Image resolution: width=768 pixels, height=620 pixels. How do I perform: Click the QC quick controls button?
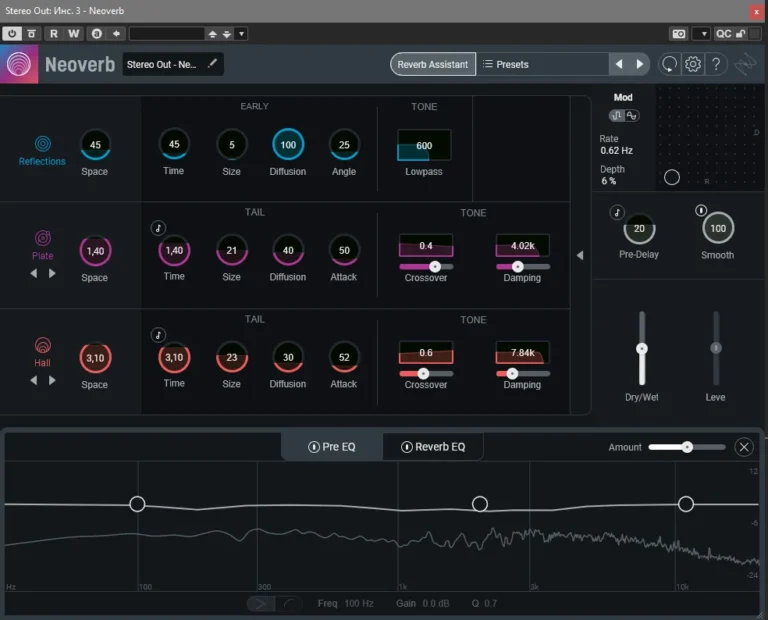coord(723,34)
